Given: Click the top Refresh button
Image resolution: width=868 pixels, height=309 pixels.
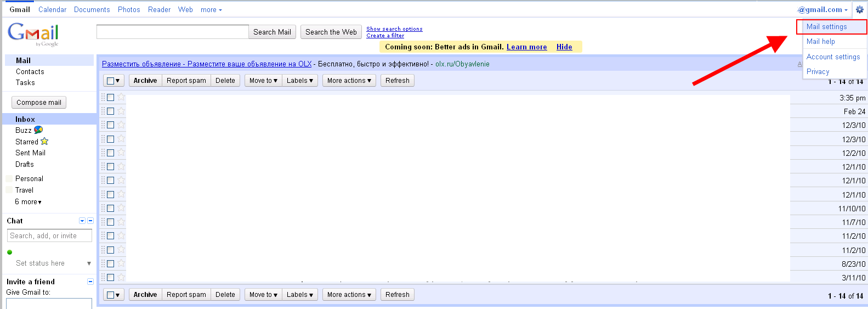Looking at the screenshot, I should point(398,81).
